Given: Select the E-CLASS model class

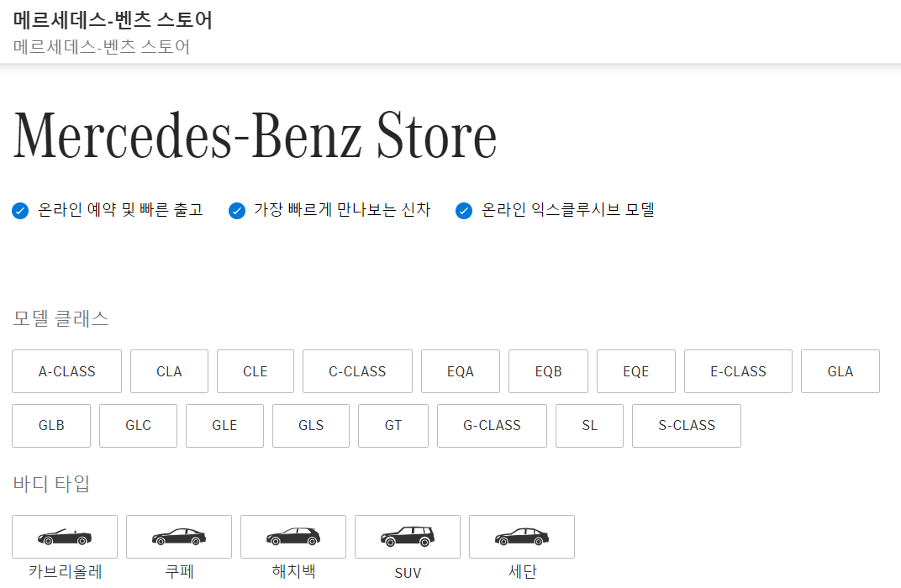Looking at the screenshot, I should (x=738, y=370).
